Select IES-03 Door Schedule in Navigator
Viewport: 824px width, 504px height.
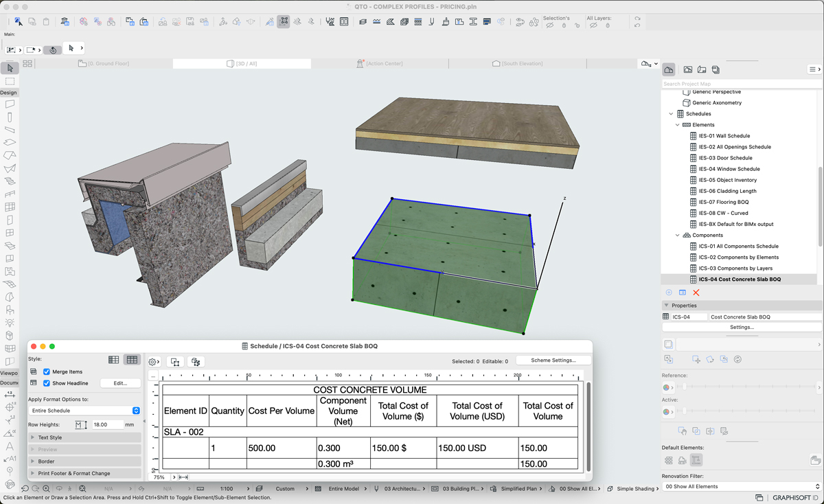click(x=725, y=158)
